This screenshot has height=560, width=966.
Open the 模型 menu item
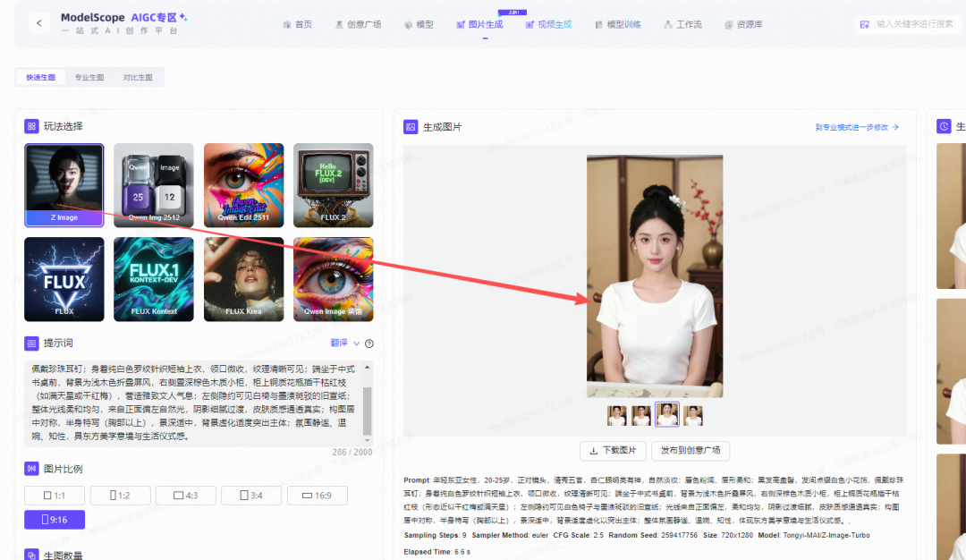point(419,24)
